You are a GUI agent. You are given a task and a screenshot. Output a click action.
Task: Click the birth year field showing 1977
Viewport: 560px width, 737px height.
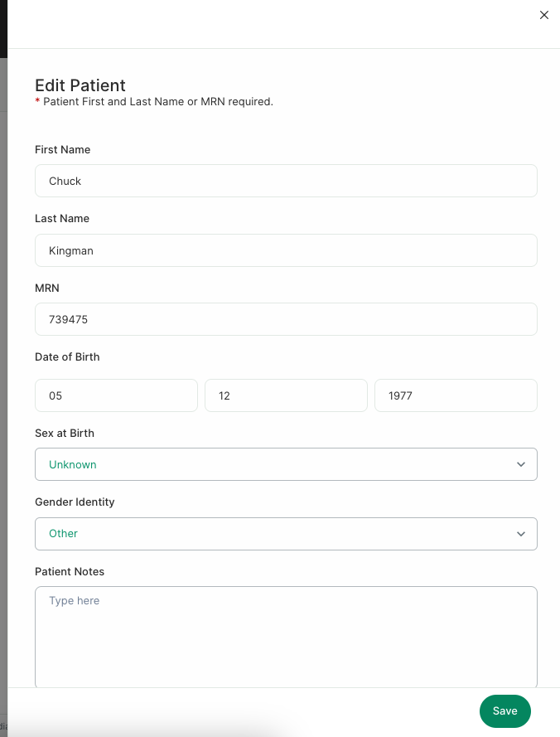tap(456, 395)
